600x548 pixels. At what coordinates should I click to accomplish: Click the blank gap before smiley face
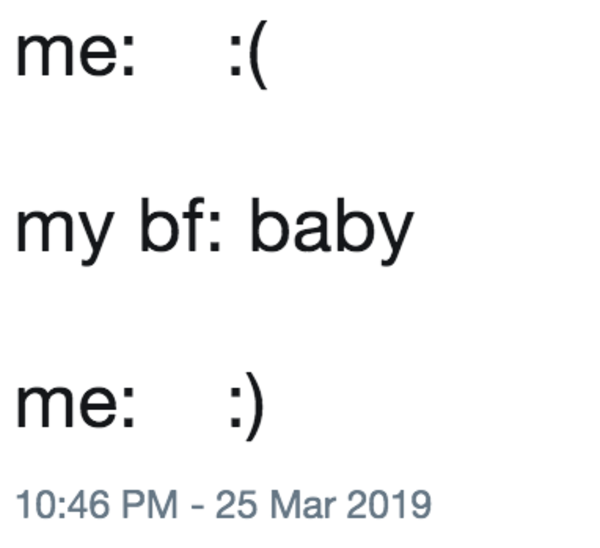pos(182,404)
